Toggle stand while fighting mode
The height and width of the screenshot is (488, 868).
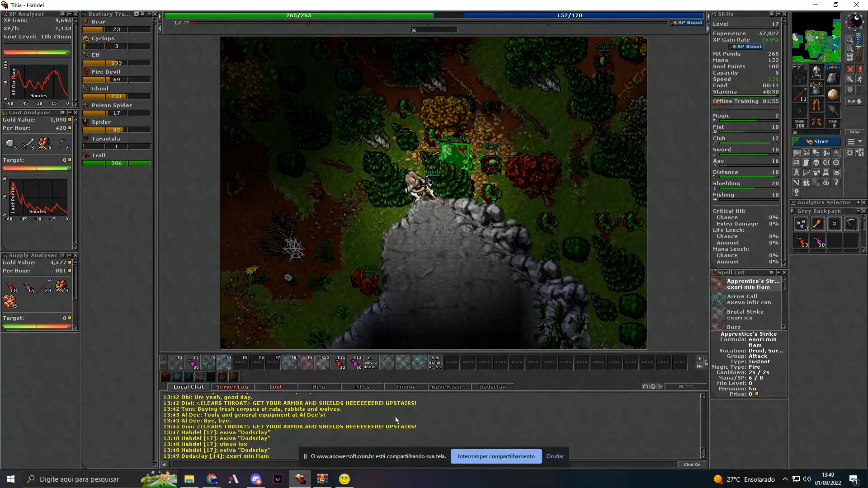pyautogui.click(x=860, y=69)
